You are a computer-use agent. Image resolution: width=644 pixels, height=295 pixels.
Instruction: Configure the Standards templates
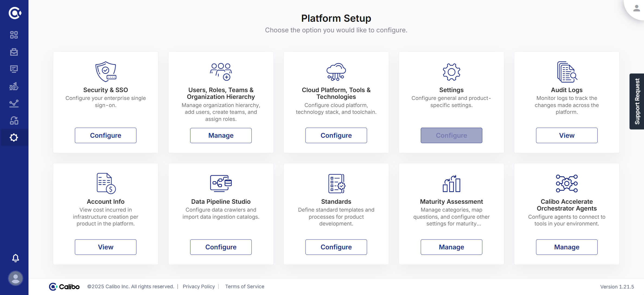[x=336, y=247]
